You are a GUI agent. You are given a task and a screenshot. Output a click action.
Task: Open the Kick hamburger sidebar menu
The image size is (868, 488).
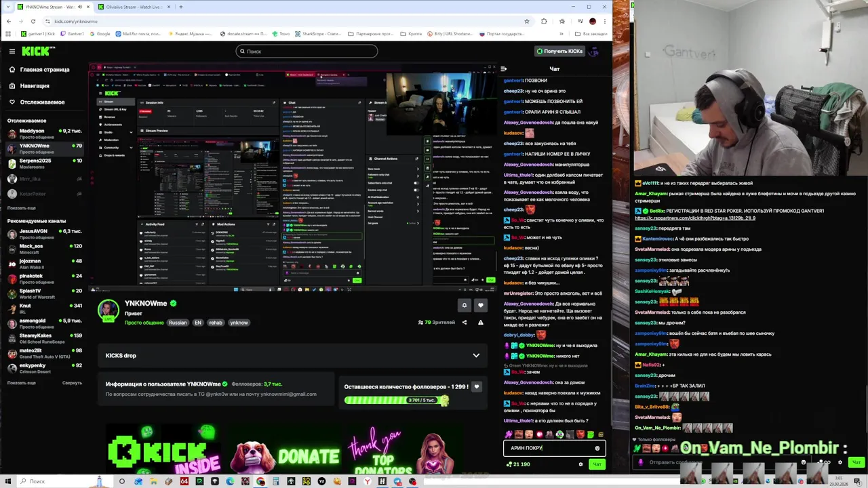[12, 51]
